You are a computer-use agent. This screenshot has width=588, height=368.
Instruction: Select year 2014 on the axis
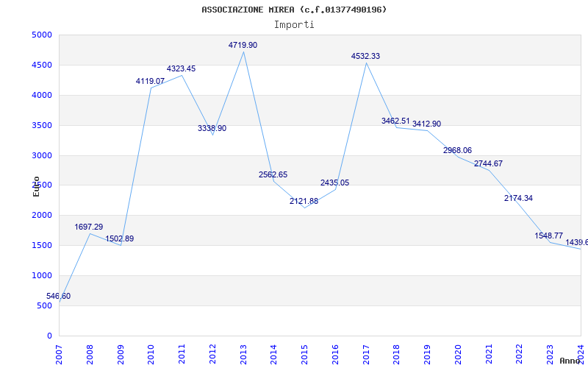(274, 355)
